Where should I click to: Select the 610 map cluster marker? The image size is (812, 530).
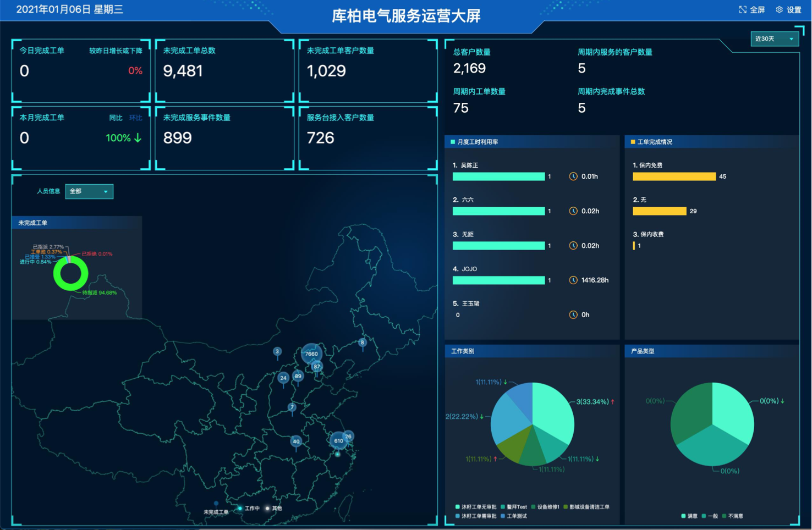pyautogui.click(x=338, y=440)
